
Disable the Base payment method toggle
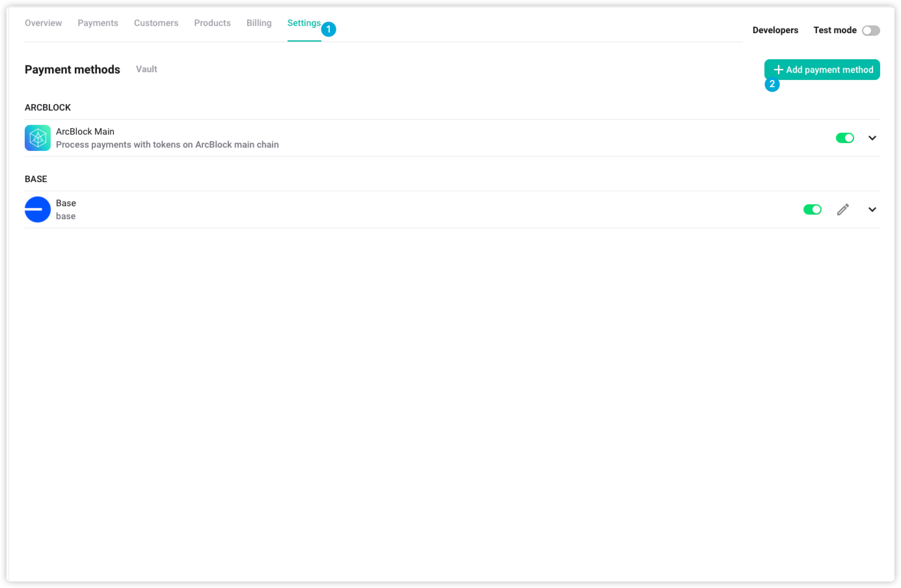812,209
